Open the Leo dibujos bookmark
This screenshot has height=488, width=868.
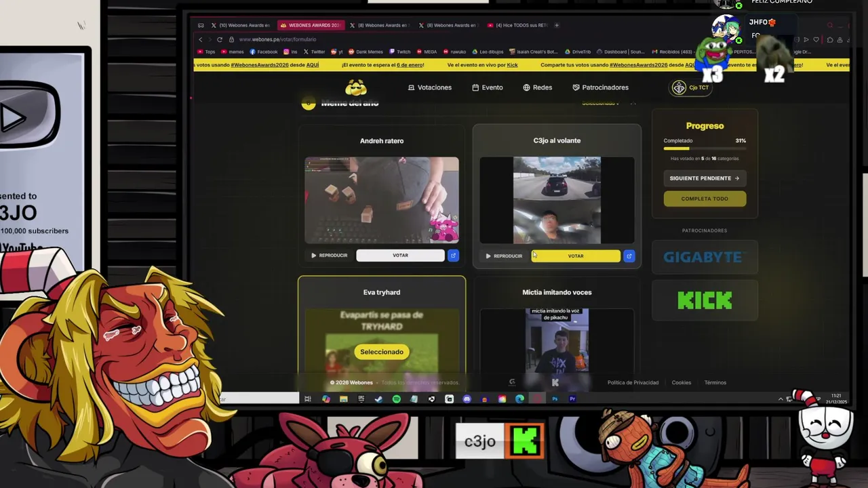pyautogui.click(x=488, y=52)
